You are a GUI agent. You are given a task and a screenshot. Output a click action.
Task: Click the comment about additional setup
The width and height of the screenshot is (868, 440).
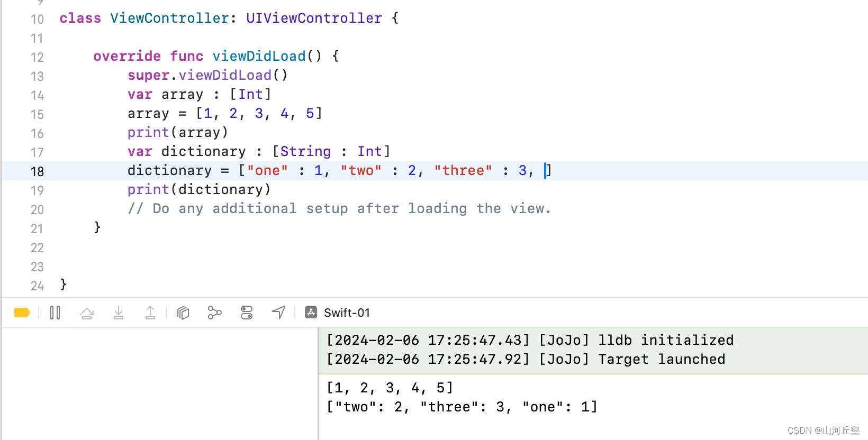click(x=339, y=208)
